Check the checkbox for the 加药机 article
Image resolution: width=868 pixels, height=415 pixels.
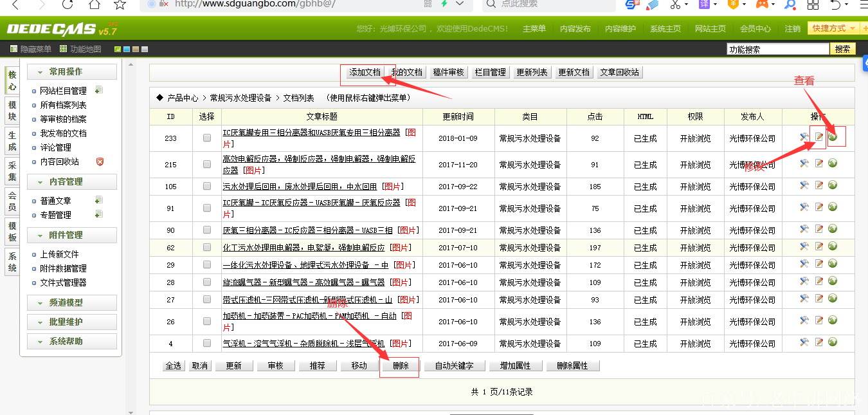(x=206, y=320)
